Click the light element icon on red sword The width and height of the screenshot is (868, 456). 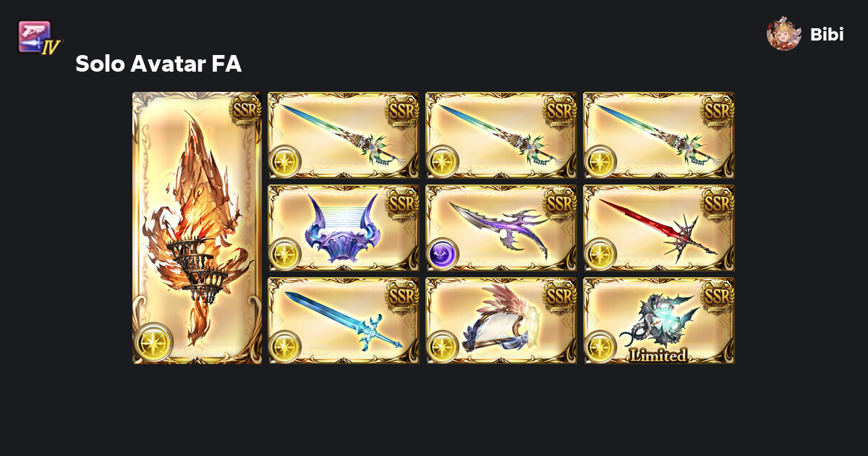[x=600, y=254]
